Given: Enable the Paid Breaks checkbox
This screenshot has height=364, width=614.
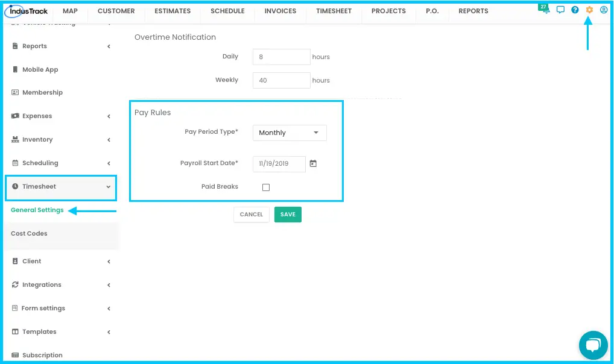Looking at the screenshot, I should 266,187.
